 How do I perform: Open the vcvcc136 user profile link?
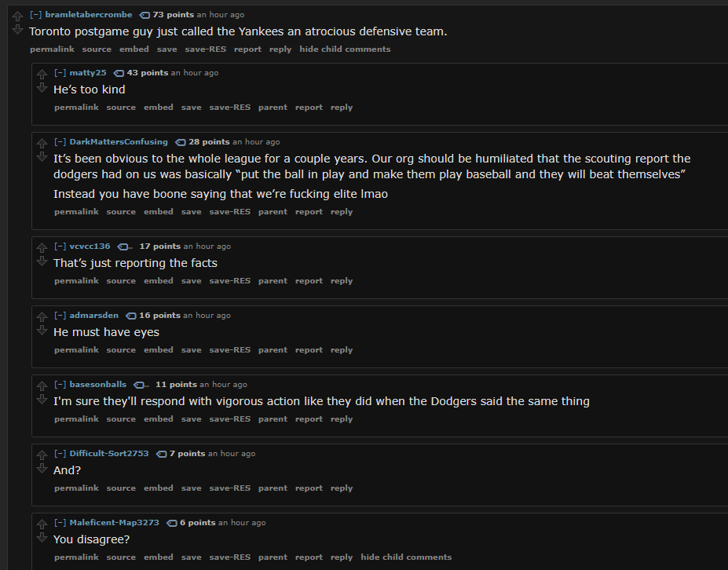[90, 247]
